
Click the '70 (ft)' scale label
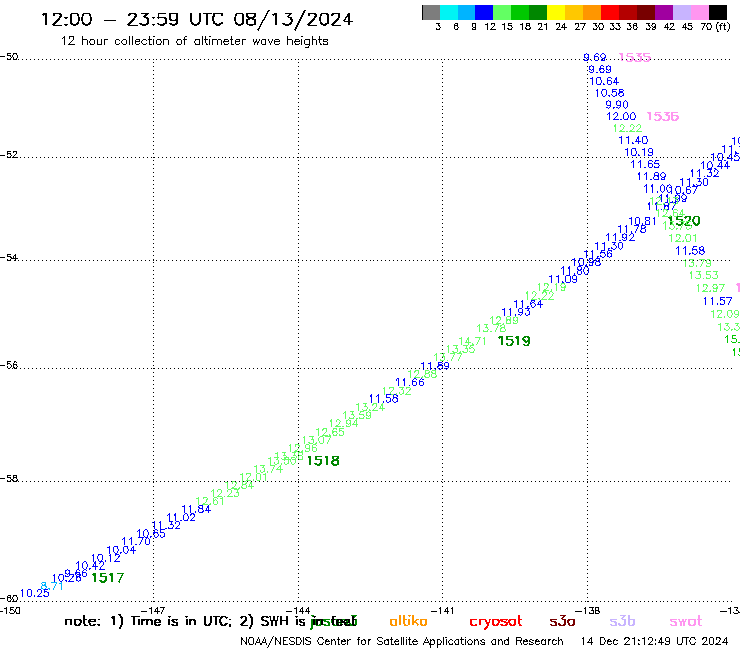(x=715, y=27)
